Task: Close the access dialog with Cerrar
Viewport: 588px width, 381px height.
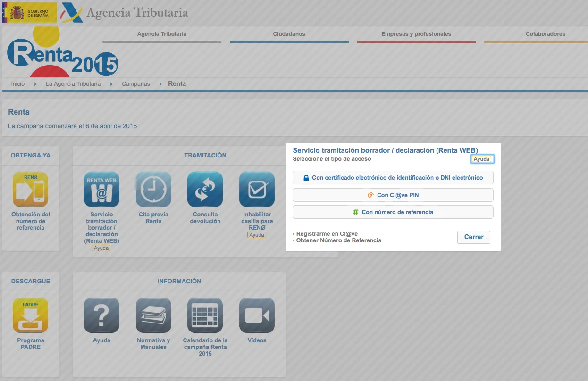Action: pos(473,237)
